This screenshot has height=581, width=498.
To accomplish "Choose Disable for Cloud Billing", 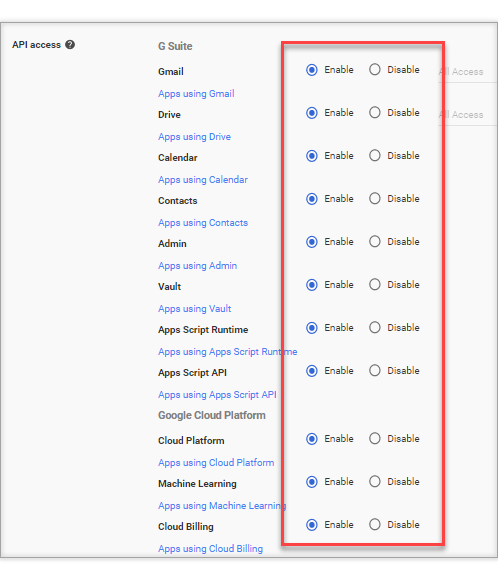I will pyautogui.click(x=375, y=525).
